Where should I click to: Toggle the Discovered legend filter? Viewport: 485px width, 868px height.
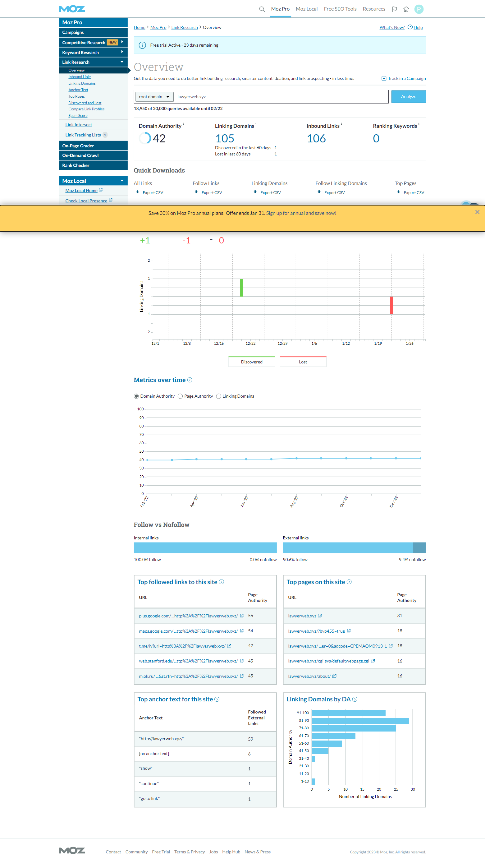click(x=252, y=362)
